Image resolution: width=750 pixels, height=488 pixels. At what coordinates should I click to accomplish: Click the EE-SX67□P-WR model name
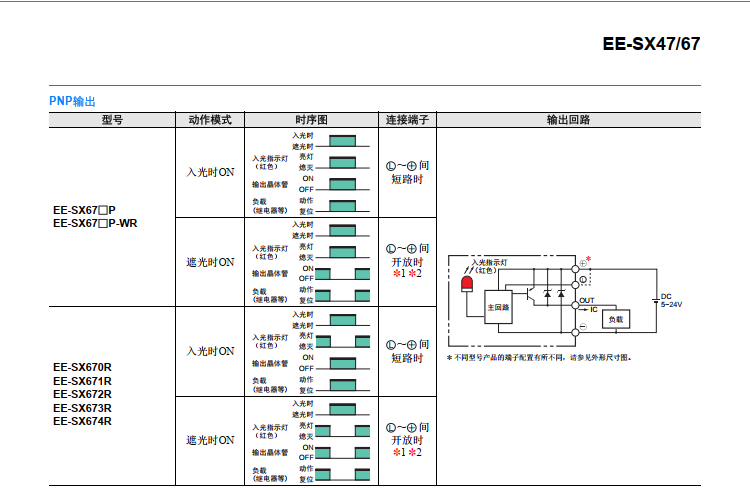point(95,224)
